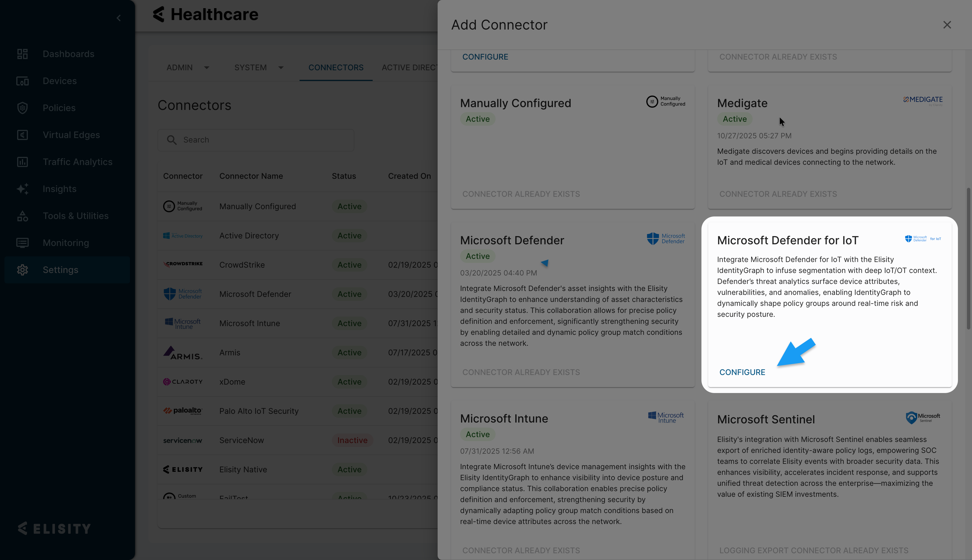Open Insights sparkle icon
Viewport: 972px width, 560px height.
[x=22, y=189]
